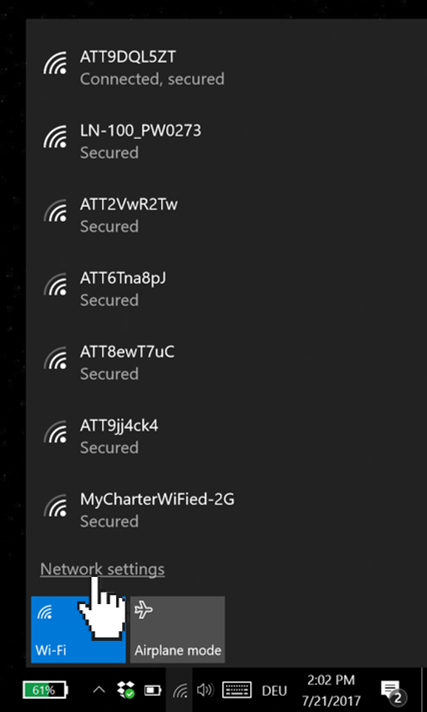This screenshot has height=712, width=427.
Task: Show hidden icons with the tray chevron
Action: [x=99, y=690]
